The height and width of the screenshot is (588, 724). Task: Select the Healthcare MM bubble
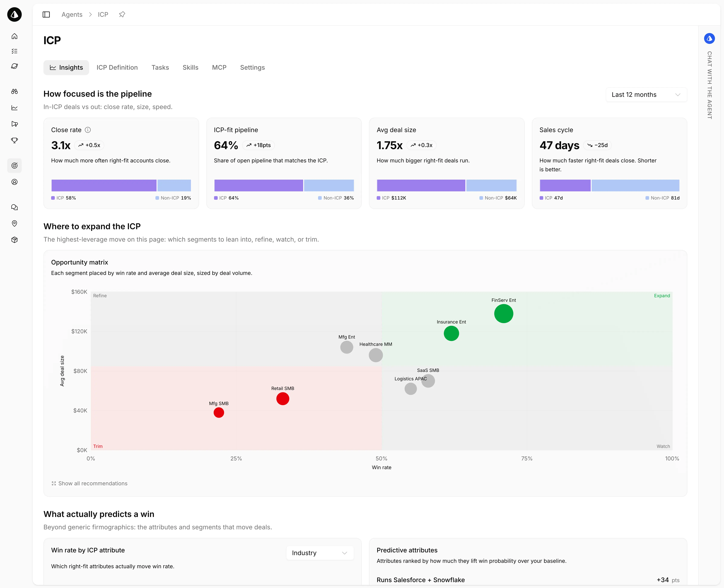point(376,355)
